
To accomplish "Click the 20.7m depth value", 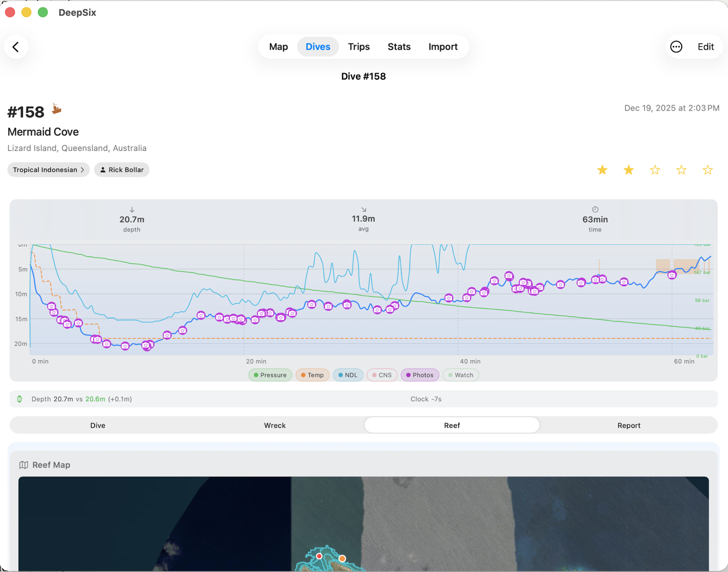I will tap(132, 219).
